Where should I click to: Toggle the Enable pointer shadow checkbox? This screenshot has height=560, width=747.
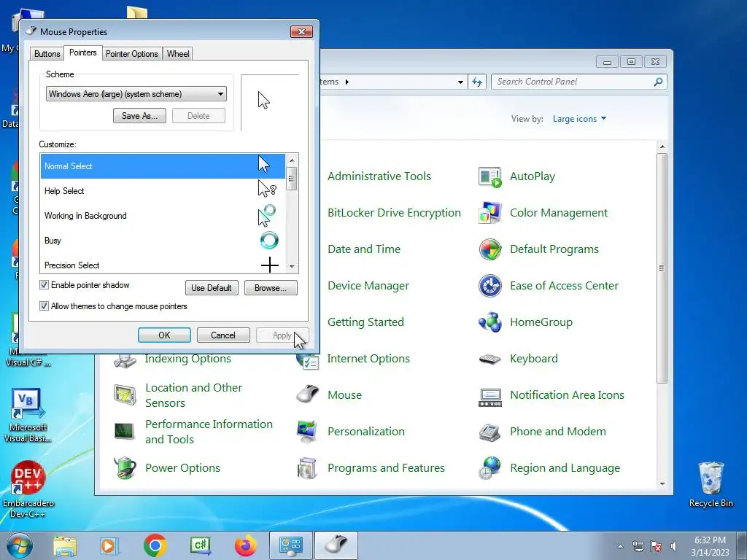[x=44, y=285]
